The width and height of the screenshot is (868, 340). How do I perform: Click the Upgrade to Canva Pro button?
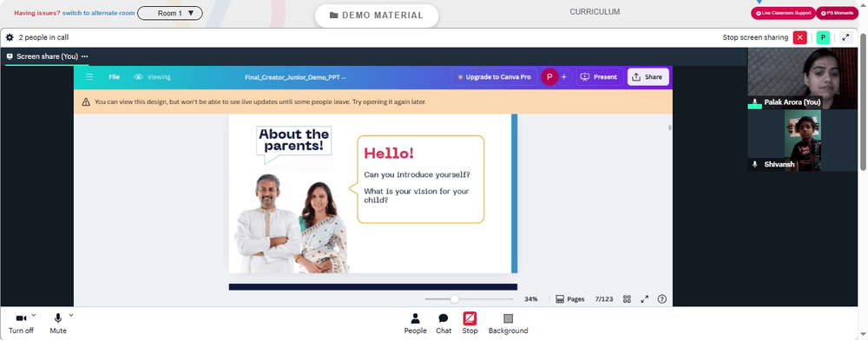point(494,77)
